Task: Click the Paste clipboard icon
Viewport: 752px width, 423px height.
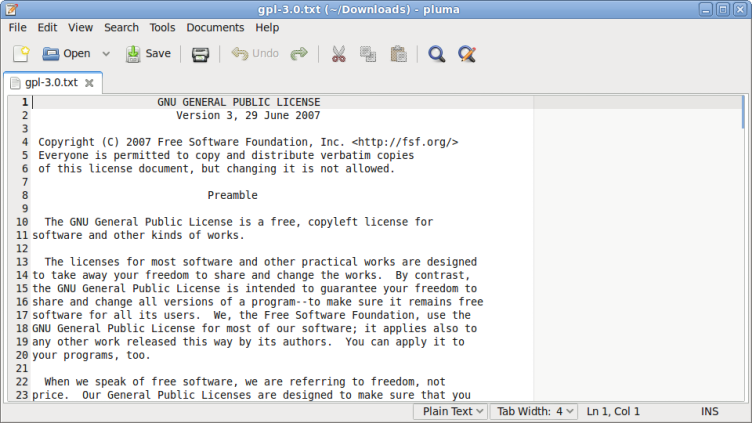Action: point(398,54)
